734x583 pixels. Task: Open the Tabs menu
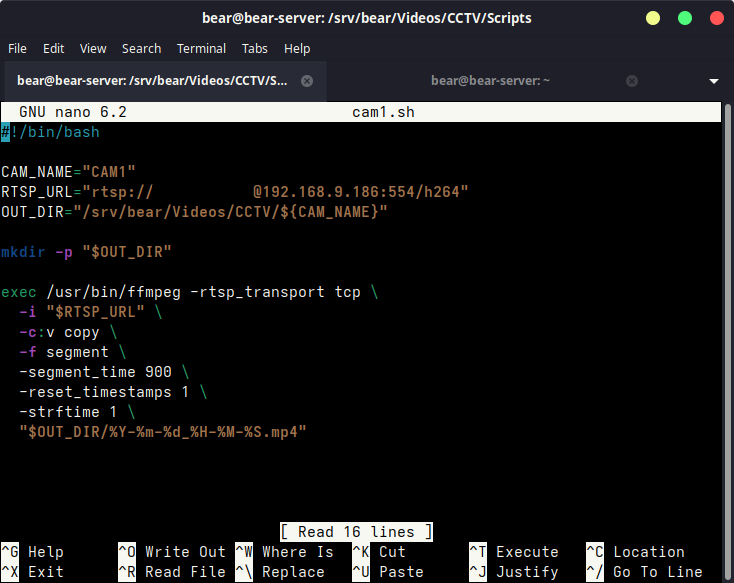click(x=255, y=48)
